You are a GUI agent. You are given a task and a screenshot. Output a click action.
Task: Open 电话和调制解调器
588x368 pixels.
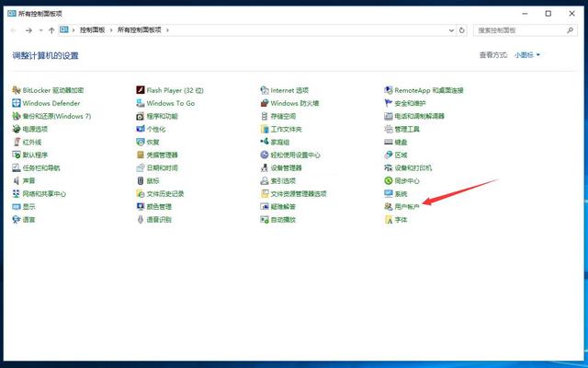(x=414, y=116)
